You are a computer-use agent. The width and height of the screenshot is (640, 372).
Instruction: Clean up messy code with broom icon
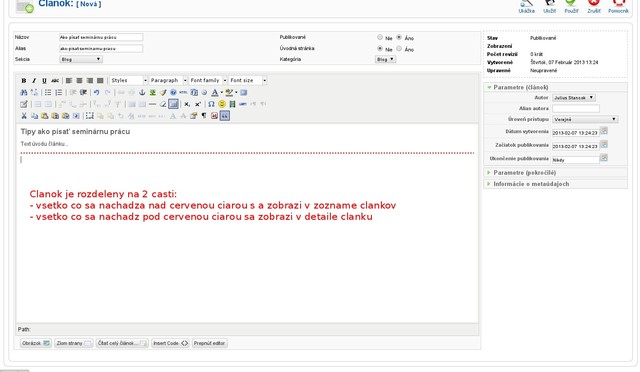pos(163,93)
